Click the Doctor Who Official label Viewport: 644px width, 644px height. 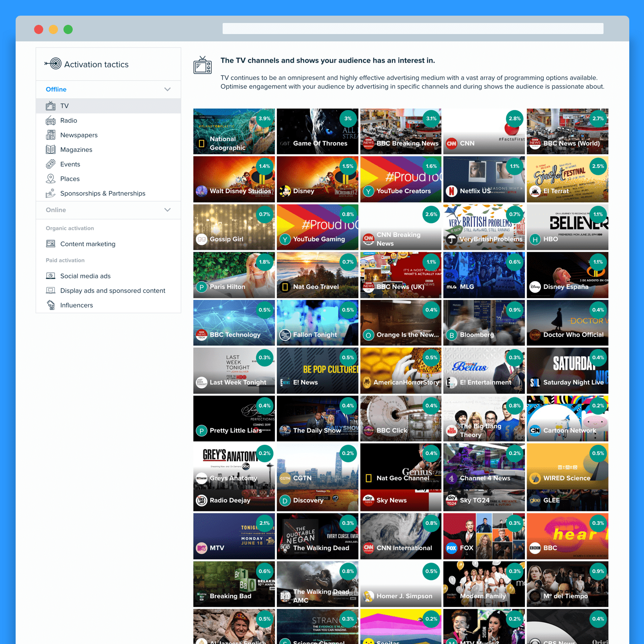tap(573, 335)
